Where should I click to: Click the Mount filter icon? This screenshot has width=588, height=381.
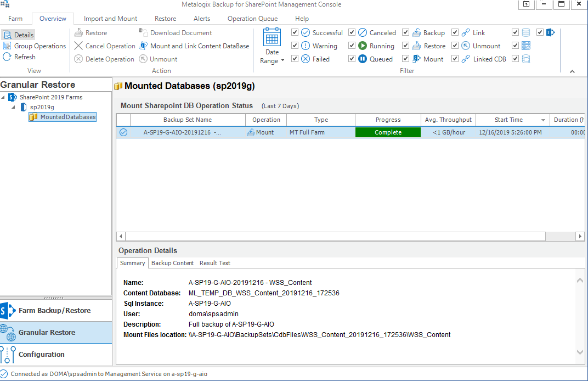click(417, 59)
